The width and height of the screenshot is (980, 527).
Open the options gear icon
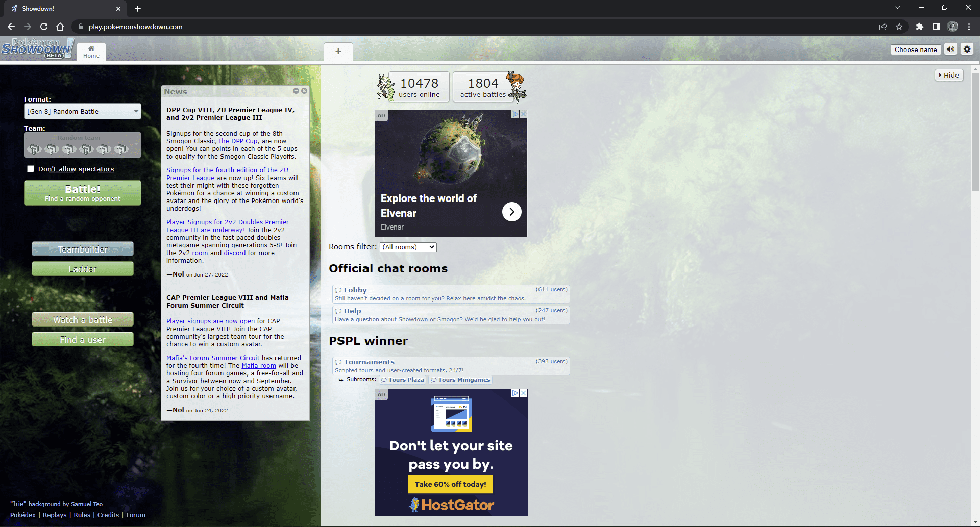[x=967, y=49]
